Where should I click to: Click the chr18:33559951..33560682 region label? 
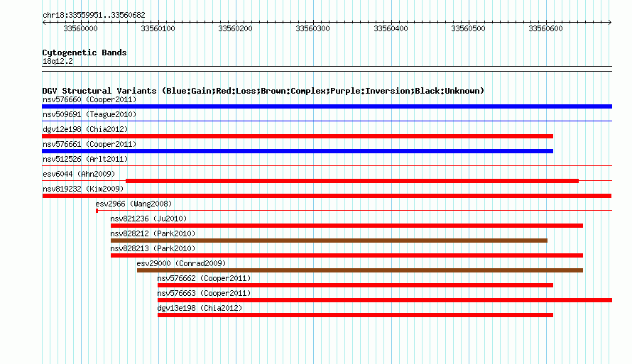pos(94,15)
